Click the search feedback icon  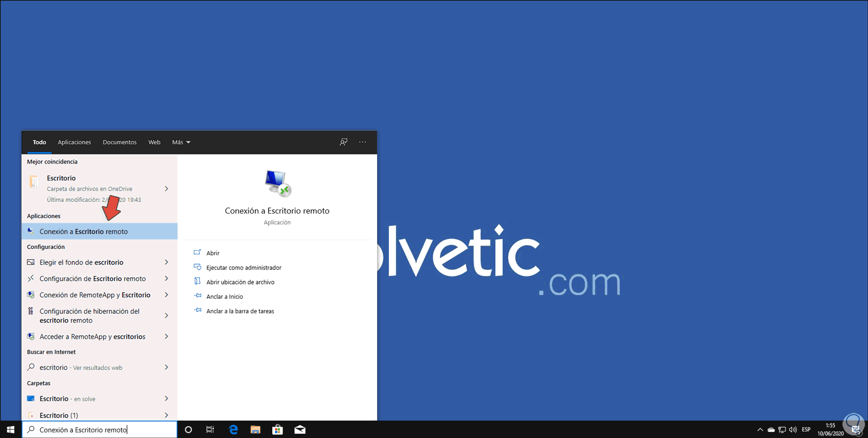343,142
